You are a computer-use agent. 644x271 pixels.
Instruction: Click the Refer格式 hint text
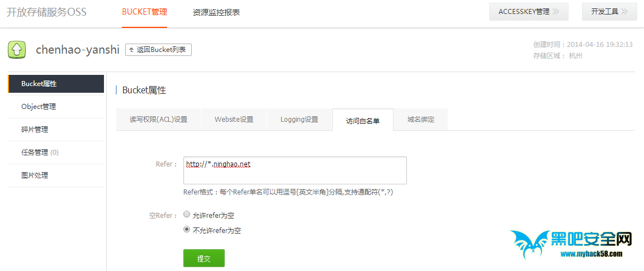pos(288,192)
